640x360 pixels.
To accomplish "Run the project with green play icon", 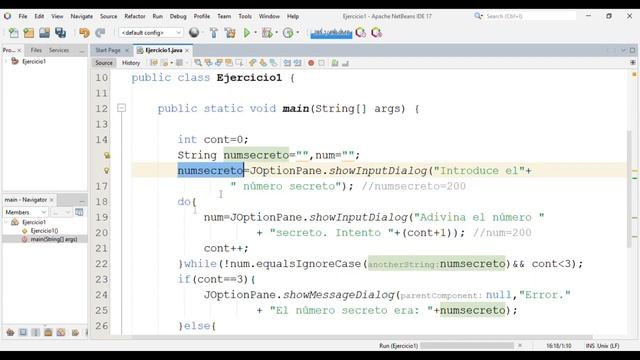I will [x=247, y=33].
